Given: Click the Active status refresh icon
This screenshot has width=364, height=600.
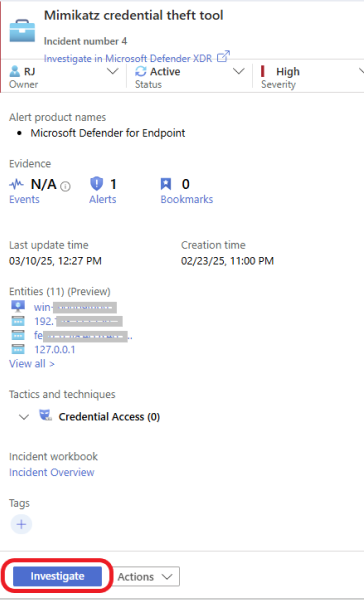Looking at the screenshot, I should click(x=141, y=72).
